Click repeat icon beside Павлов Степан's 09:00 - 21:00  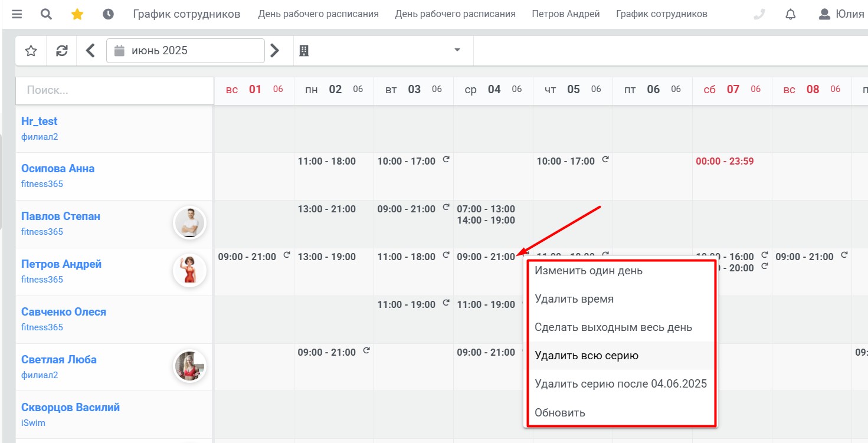(446, 207)
